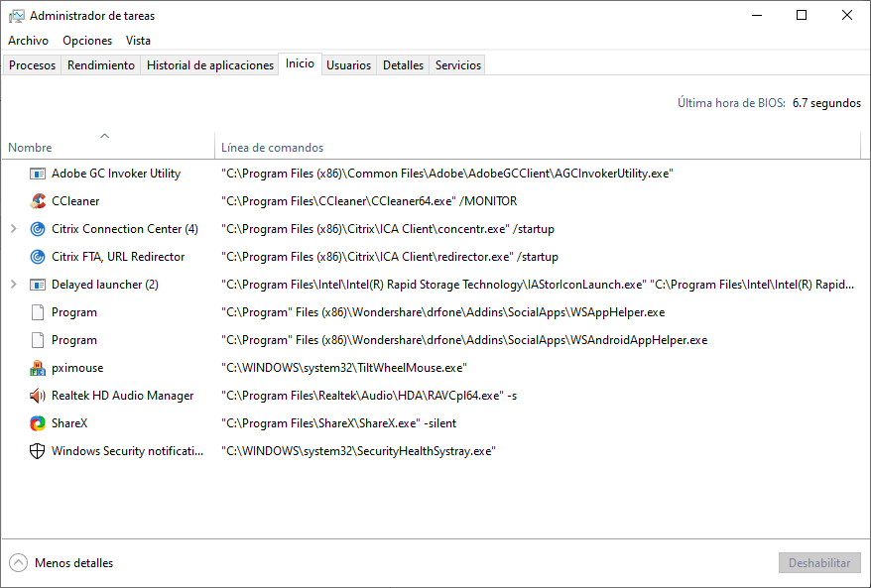Click the TiltWheelMouse.exe command line
Screen dimensions: 871x588
tap(344, 368)
